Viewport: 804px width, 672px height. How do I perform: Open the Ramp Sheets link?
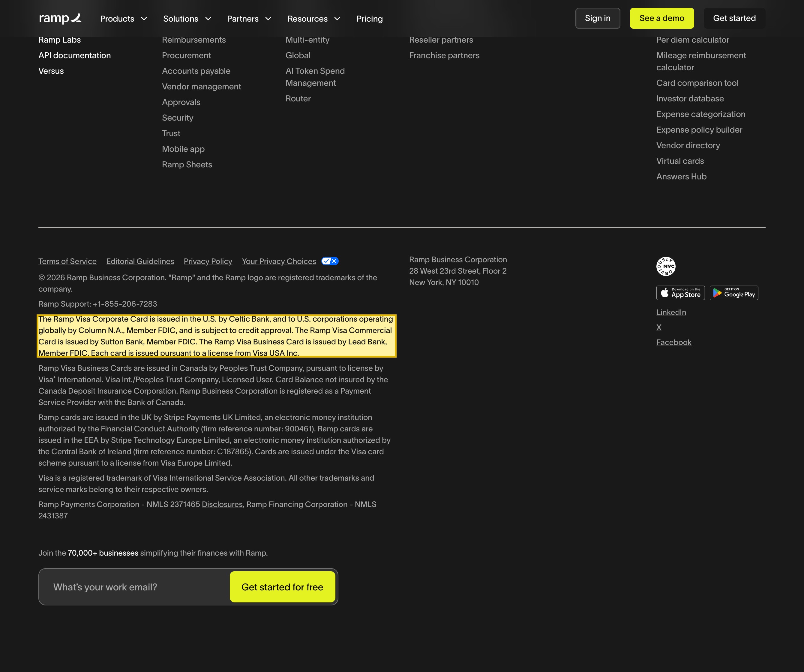pos(187,165)
